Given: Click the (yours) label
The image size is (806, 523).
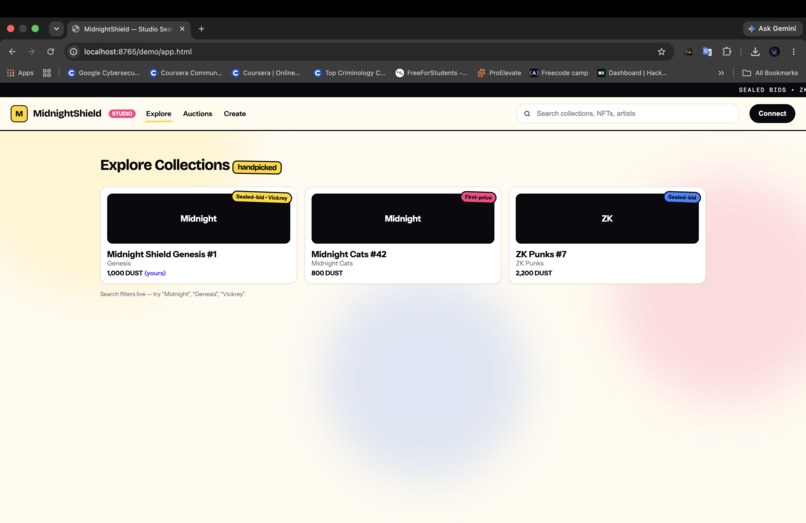Looking at the screenshot, I should 155,273.
